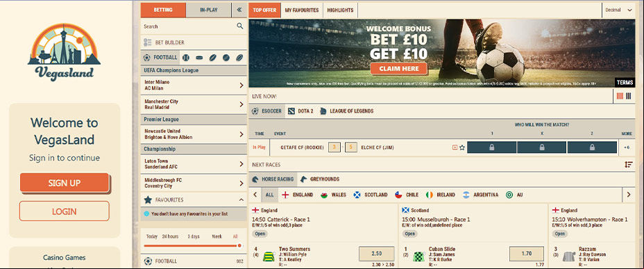This screenshot has width=644, height=269.
Task: Collapse the betting sidebar with double-arrow
Action: pyautogui.click(x=239, y=10)
